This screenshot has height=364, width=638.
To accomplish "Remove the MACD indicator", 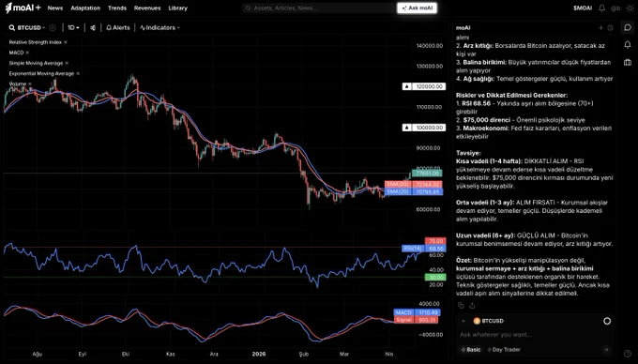I will click(x=27, y=53).
